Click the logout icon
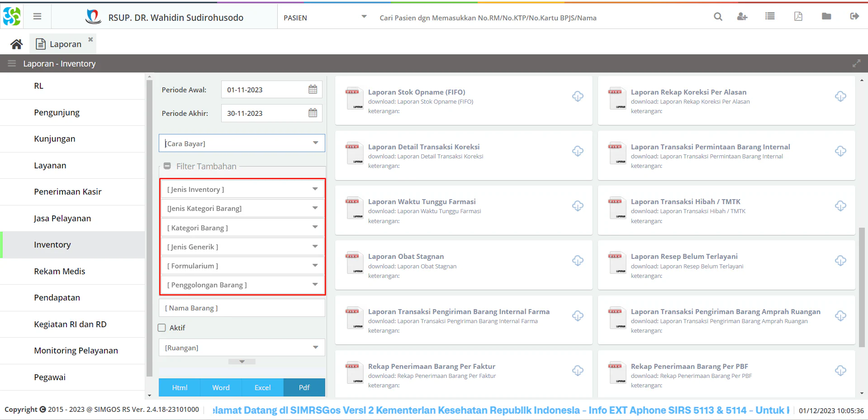Screen dimensions: 868x420 (854, 16)
